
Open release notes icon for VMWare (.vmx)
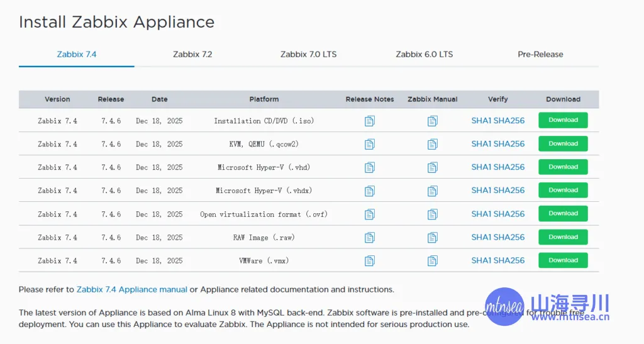370,260
